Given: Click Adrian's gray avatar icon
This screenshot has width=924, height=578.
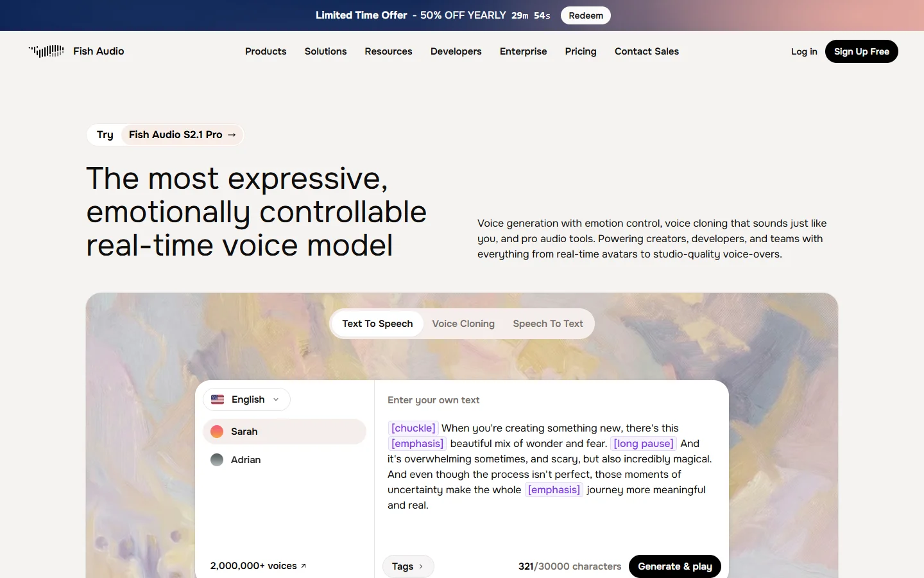Looking at the screenshot, I should (217, 460).
